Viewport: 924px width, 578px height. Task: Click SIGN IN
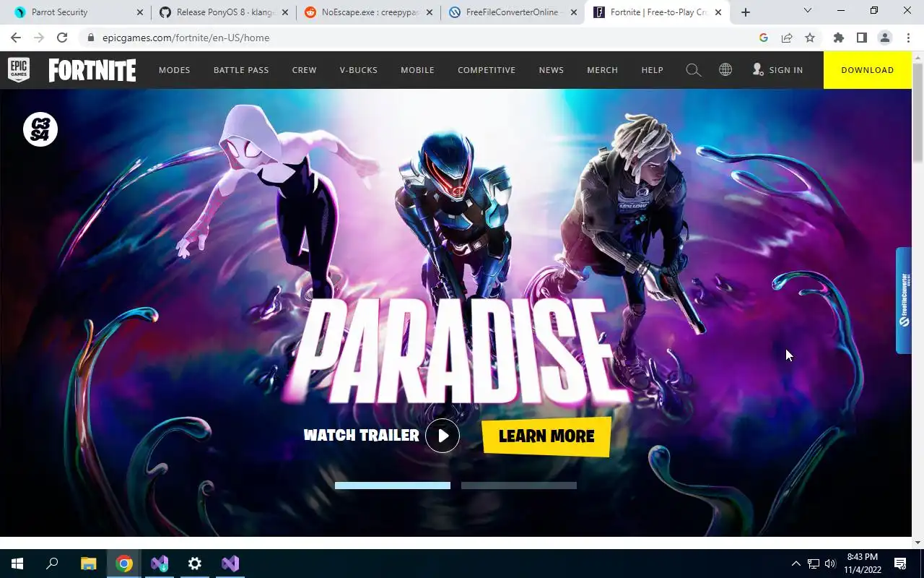[777, 70]
